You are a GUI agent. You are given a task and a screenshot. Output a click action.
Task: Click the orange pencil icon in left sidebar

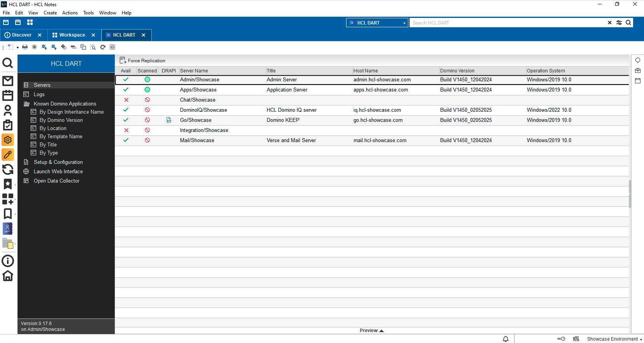click(8, 155)
